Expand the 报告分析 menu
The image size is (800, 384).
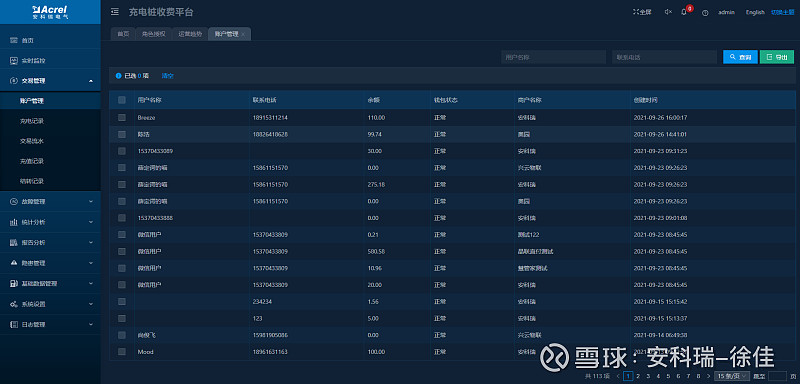coord(91,242)
